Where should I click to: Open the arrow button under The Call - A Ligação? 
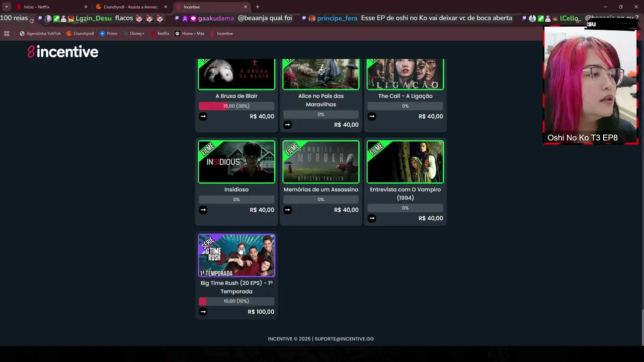tap(372, 116)
